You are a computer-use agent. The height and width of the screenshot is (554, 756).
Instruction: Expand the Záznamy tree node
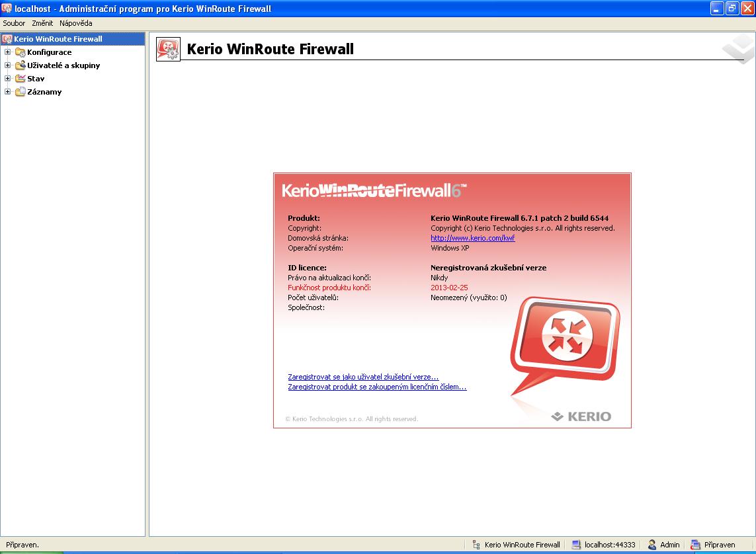click(x=7, y=91)
